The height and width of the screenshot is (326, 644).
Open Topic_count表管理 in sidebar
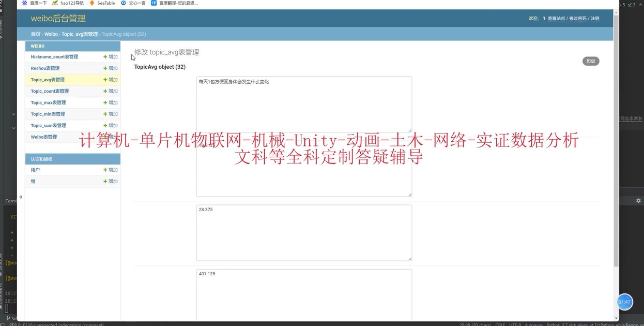tap(50, 91)
